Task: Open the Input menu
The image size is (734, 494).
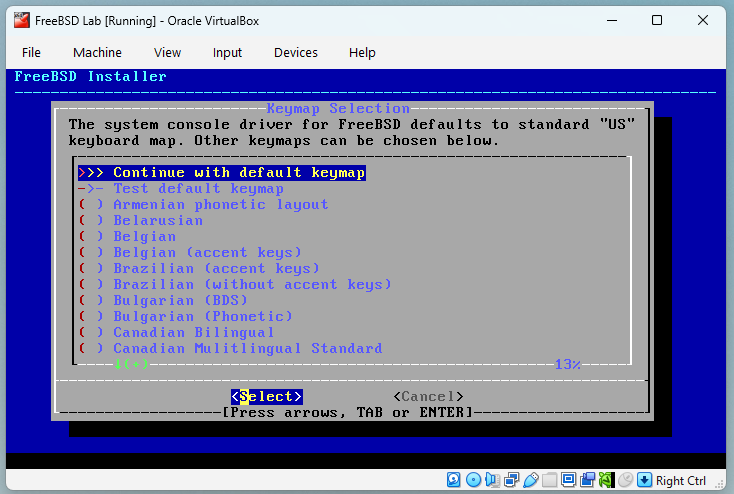Action: [x=227, y=52]
